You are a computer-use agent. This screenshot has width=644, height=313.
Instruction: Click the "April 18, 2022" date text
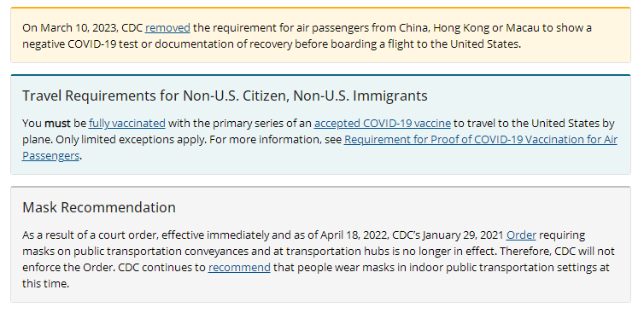click(354, 235)
